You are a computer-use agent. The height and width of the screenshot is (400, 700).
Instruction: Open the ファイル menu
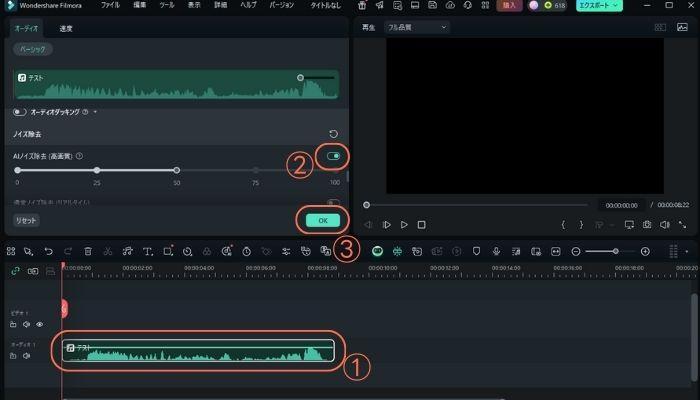click(110, 6)
